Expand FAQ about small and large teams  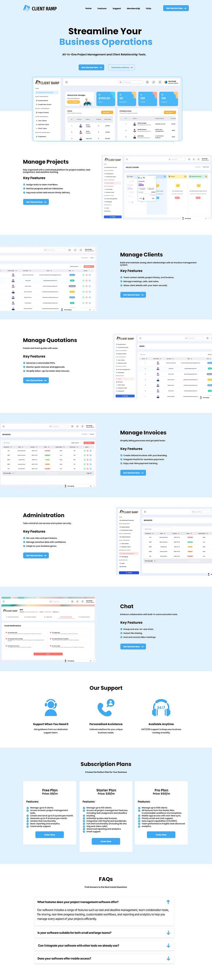click(x=168, y=933)
